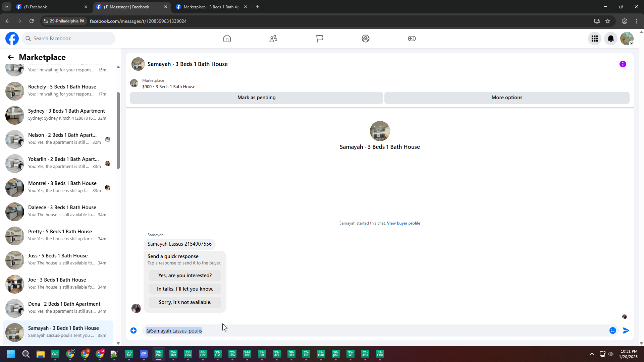
Task: Open the Facebook menu grid icon
Action: pos(595,39)
